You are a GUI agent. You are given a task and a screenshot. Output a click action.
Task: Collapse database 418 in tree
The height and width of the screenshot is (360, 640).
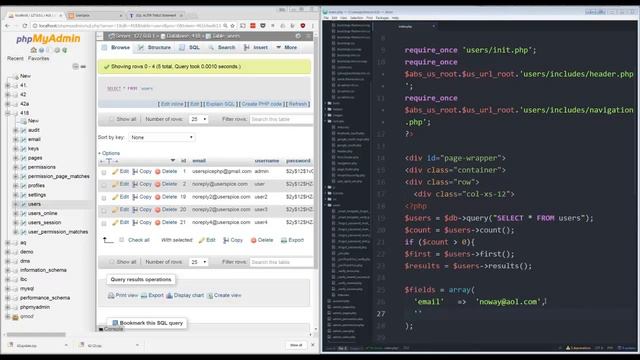(8, 113)
